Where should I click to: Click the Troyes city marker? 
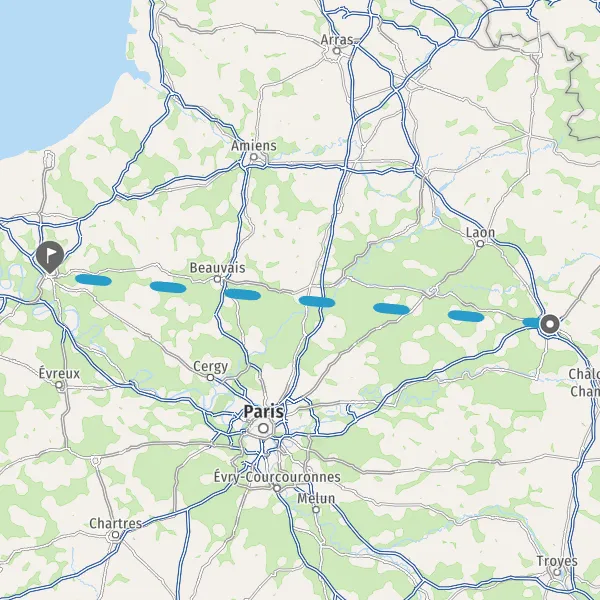pos(557,573)
